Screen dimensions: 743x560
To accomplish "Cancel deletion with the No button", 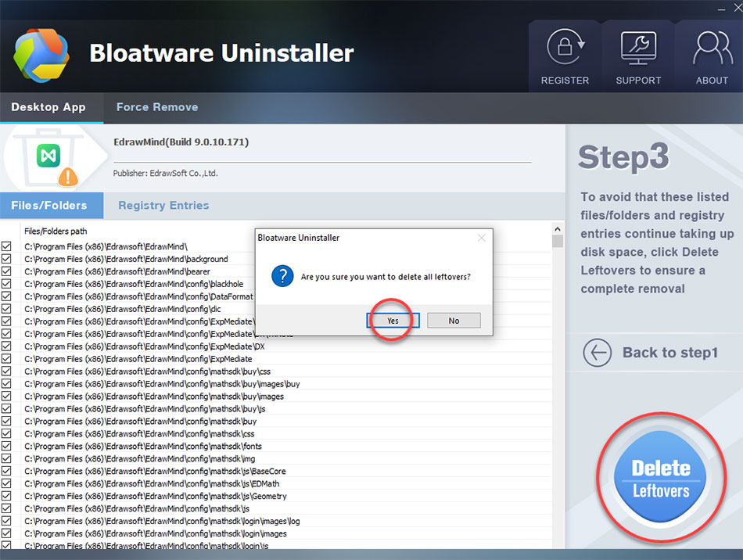I will [454, 321].
